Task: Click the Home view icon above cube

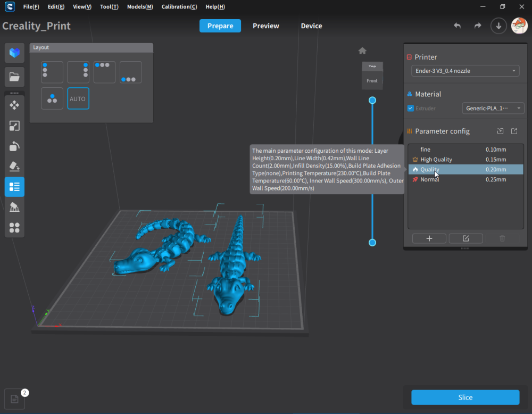Action: 362,51
